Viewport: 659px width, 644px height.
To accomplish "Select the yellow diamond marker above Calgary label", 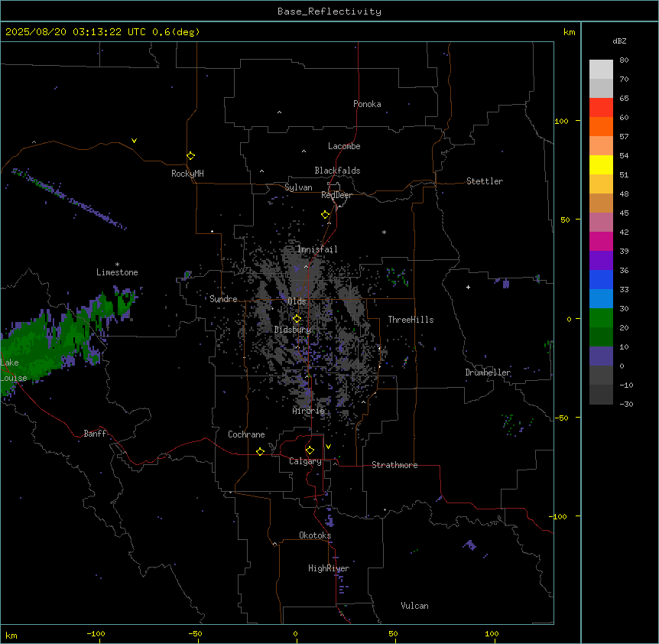I will click(x=310, y=450).
